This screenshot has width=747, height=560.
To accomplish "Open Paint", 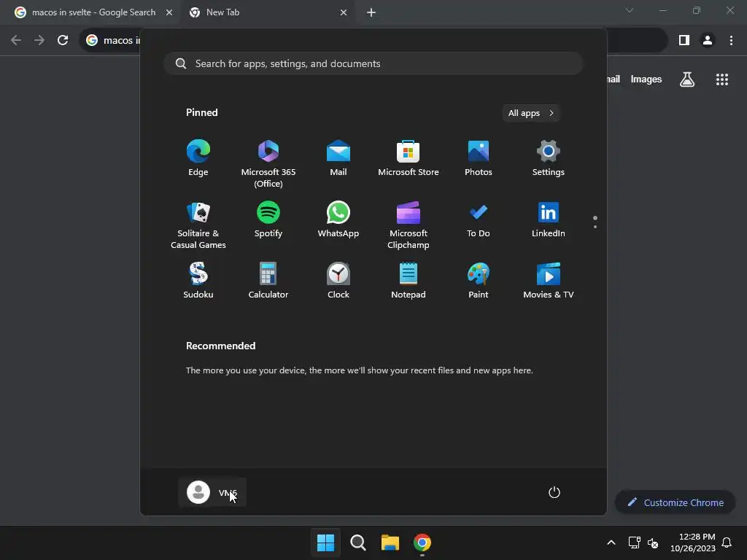I will tap(479, 281).
